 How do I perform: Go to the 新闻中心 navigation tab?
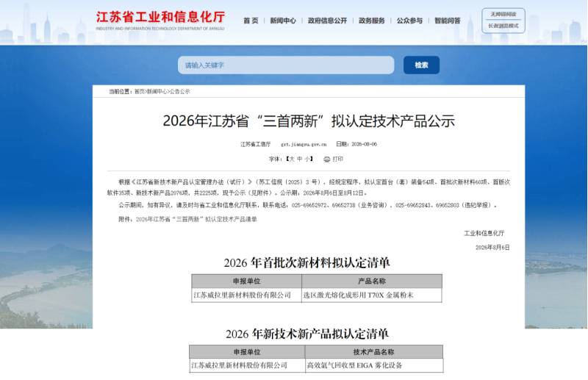pos(283,21)
